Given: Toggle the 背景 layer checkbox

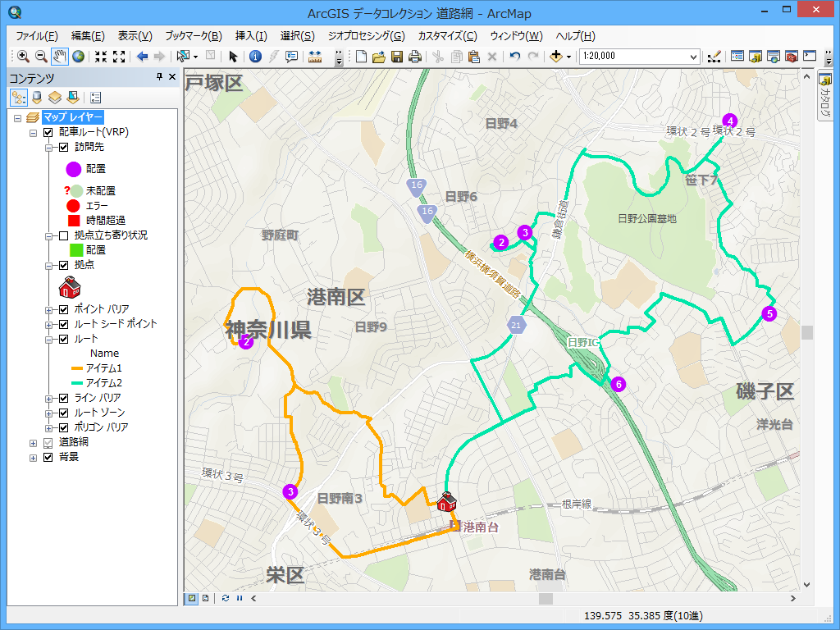Looking at the screenshot, I should coord(48,458).
